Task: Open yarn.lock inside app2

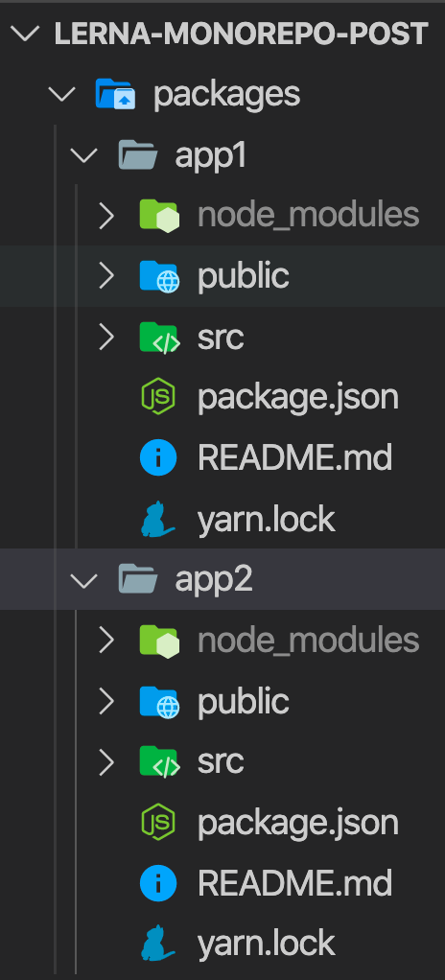Action: [267, 944]
